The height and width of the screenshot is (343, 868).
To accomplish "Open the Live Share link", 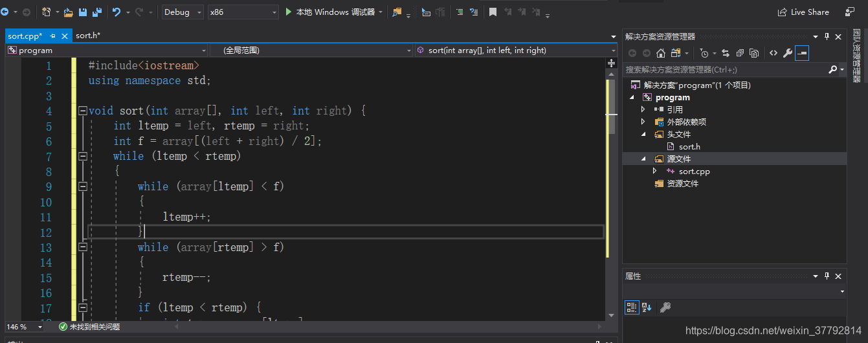I will tap(810, 12).
